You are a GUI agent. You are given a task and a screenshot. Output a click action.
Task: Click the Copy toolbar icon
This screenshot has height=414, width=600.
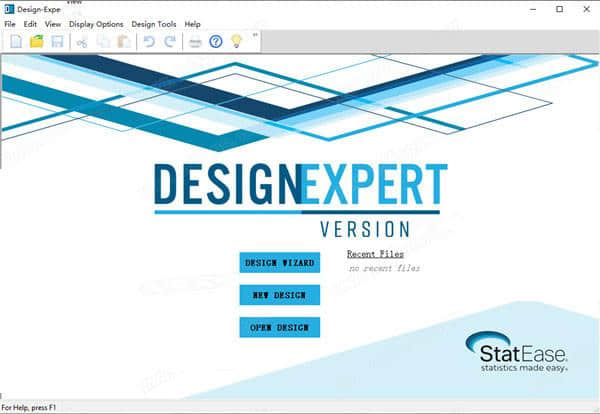103,41
